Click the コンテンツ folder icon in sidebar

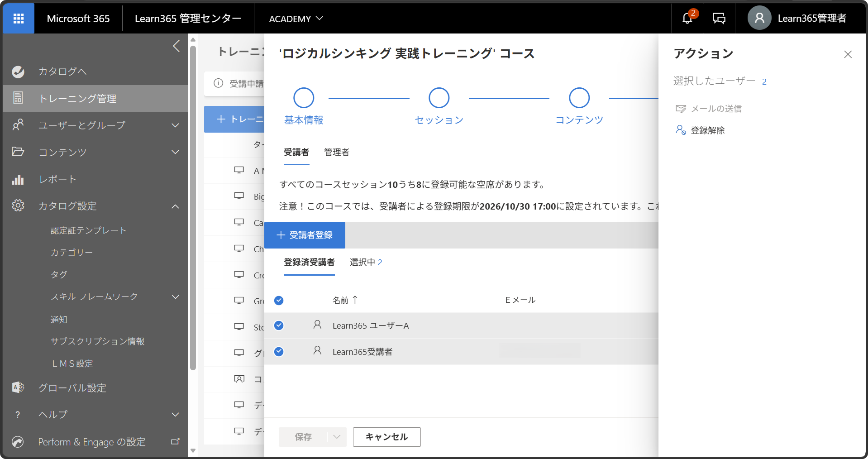pyautogui.click(x=18, y=152)
